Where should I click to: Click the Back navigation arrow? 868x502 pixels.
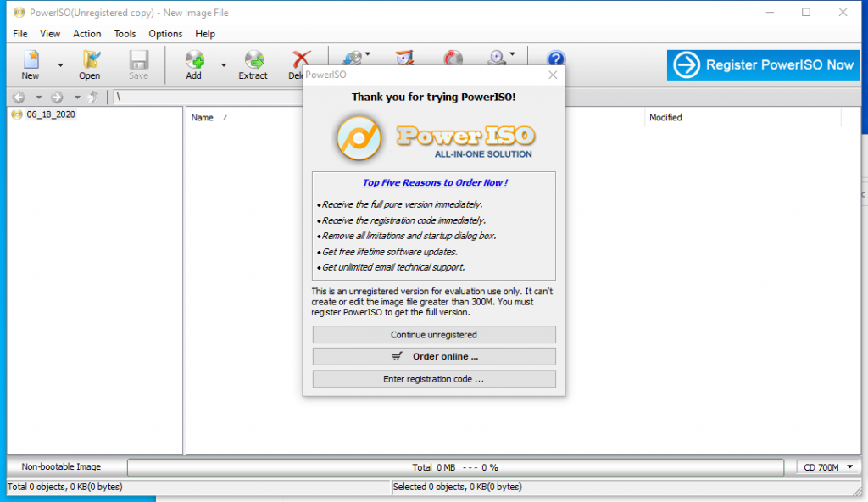click(19, 97)
